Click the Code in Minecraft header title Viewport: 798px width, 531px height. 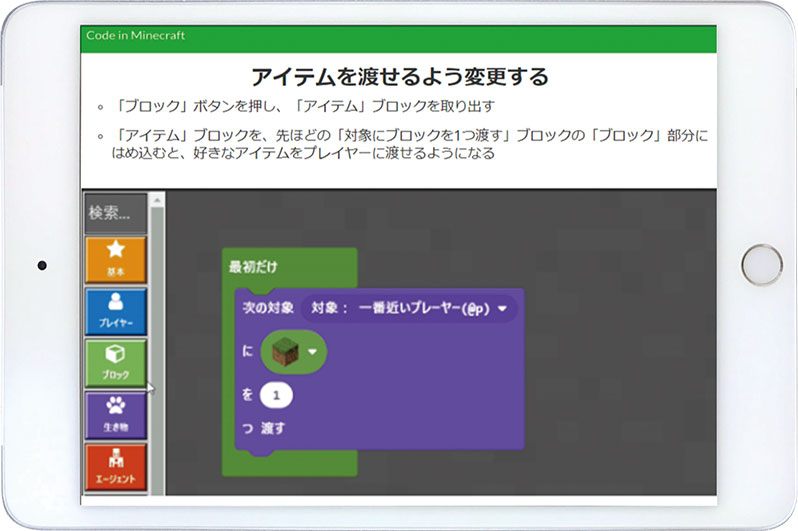(135, 35)
